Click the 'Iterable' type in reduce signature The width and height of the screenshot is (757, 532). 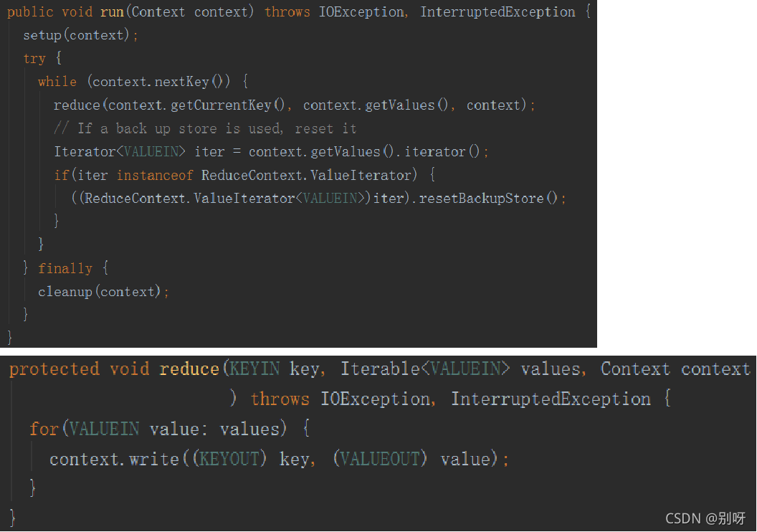380,369
